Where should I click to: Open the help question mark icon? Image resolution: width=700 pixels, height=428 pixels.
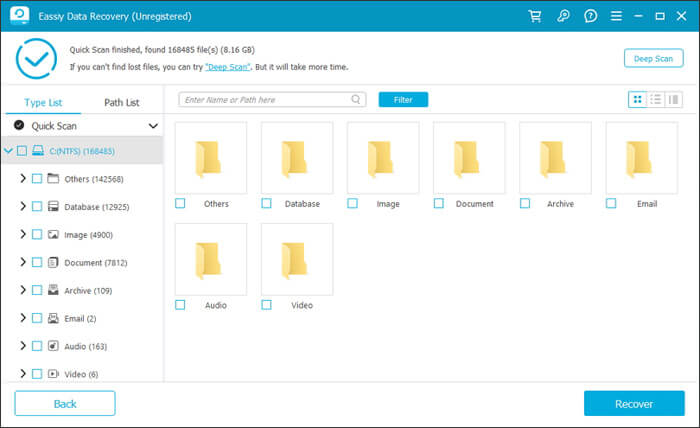(590, 17)
